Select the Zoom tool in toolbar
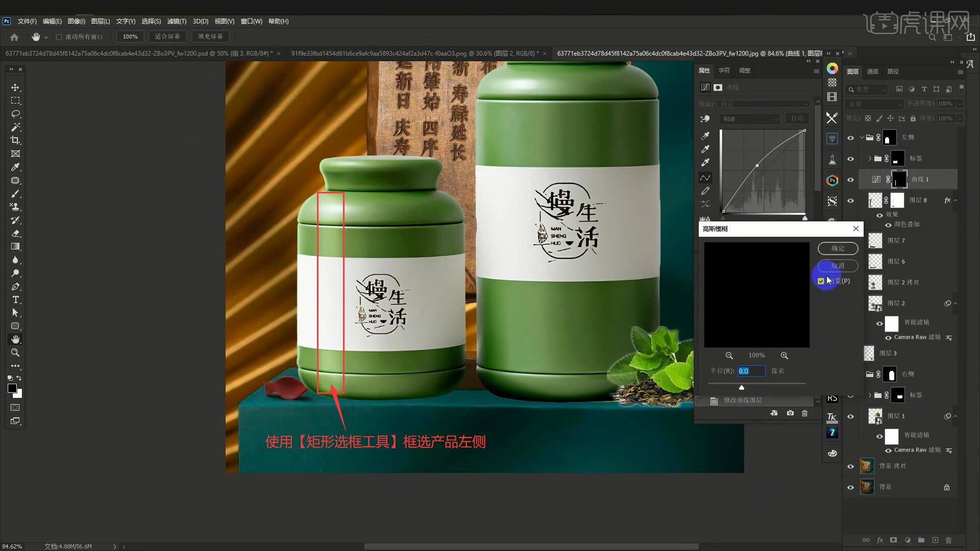 (x=15, y=353)
